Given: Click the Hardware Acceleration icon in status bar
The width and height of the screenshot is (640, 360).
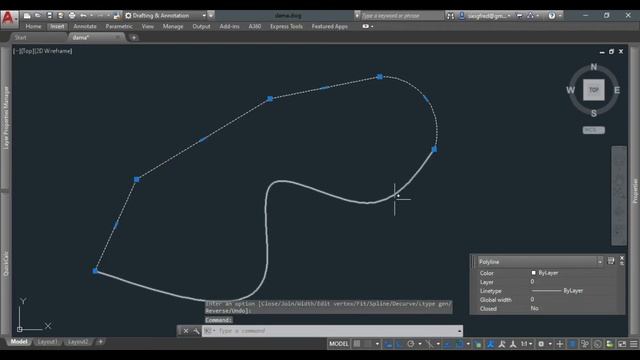Looking at the screenshot, I should (598, 344).
